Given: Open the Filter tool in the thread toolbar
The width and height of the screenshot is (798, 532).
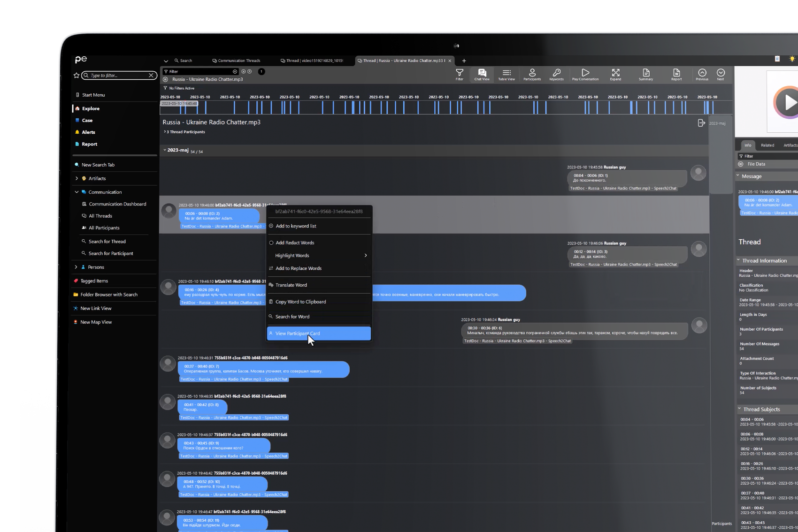Looking at the screenshot, I should coord(459,74).
